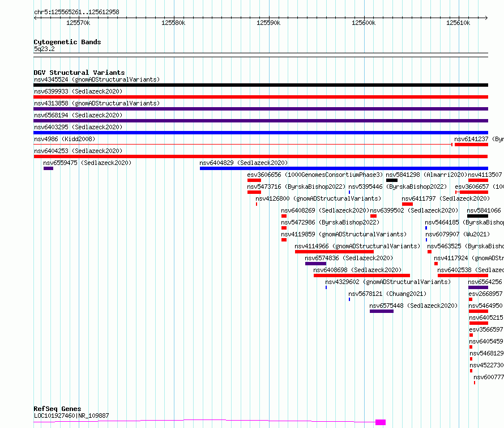Open nsv4114966 gnomADStructuralVariants label

click(357, 246)
